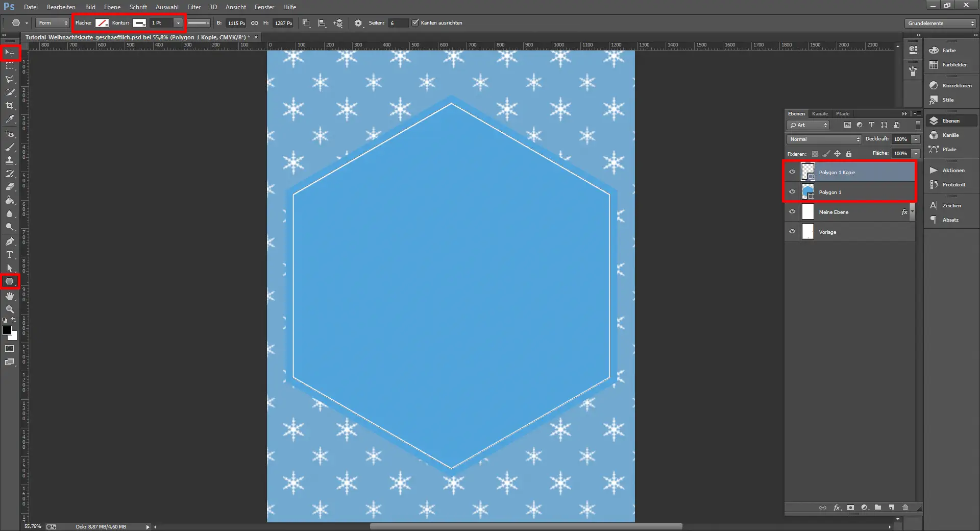Screen dimensions: 980x531
Task: Click the black foreground color swatch
Action: (x=7, y=331)
